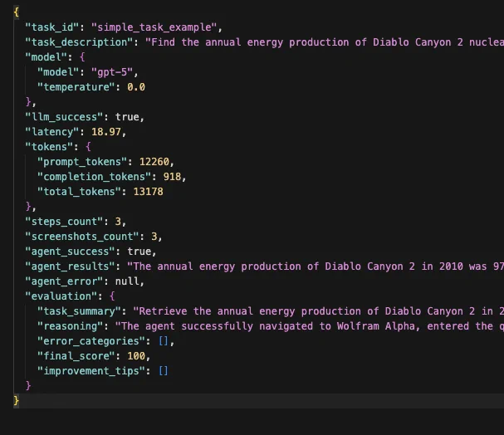
Task: Click the agent_results value starting "The annual energy"
Action: (316, 266)
